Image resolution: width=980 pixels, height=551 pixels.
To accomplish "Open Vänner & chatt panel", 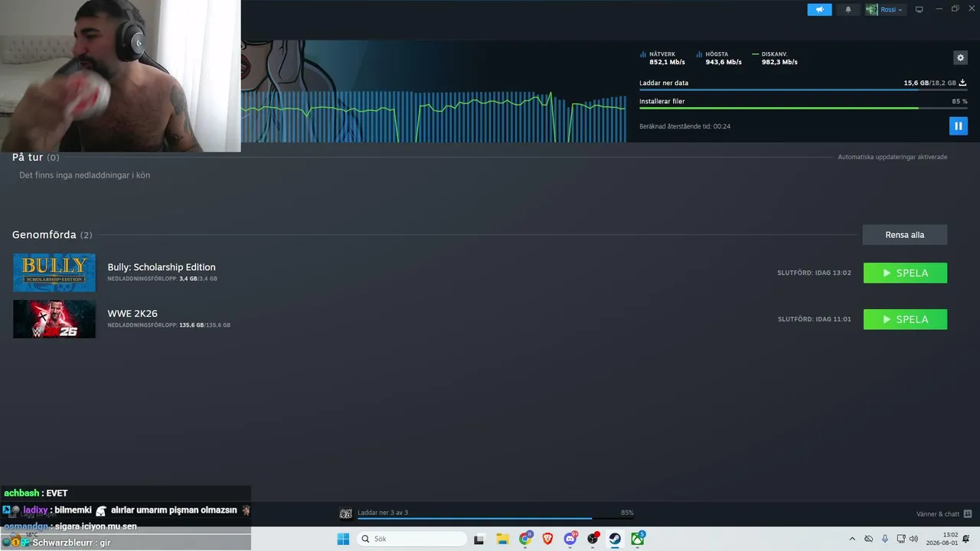I will coord(938,514).
